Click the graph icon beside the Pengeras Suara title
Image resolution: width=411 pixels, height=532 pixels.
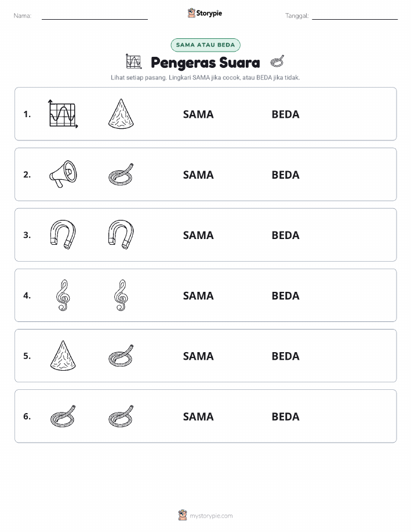point(133,61)
